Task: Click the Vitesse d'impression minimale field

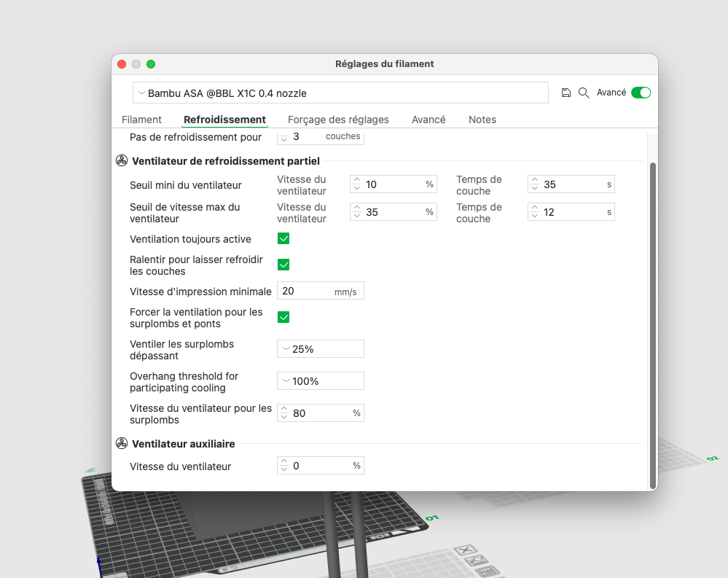Action: coord(321,291)
